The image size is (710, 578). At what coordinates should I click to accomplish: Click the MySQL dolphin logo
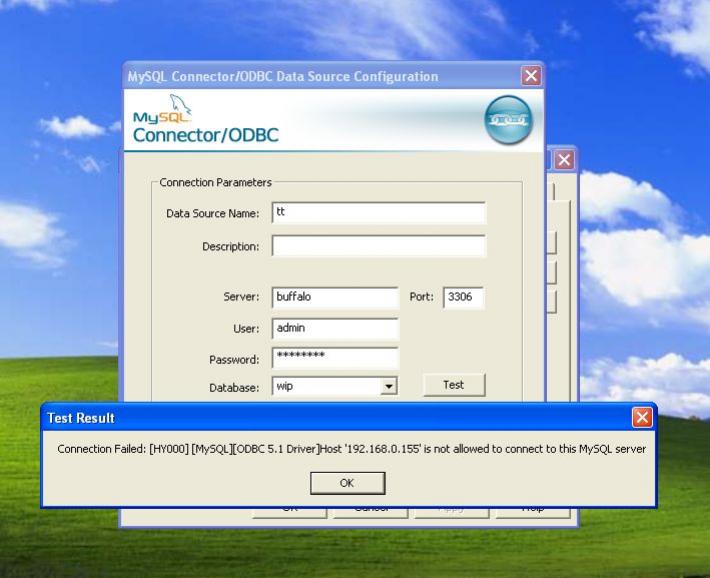point(163,110)
